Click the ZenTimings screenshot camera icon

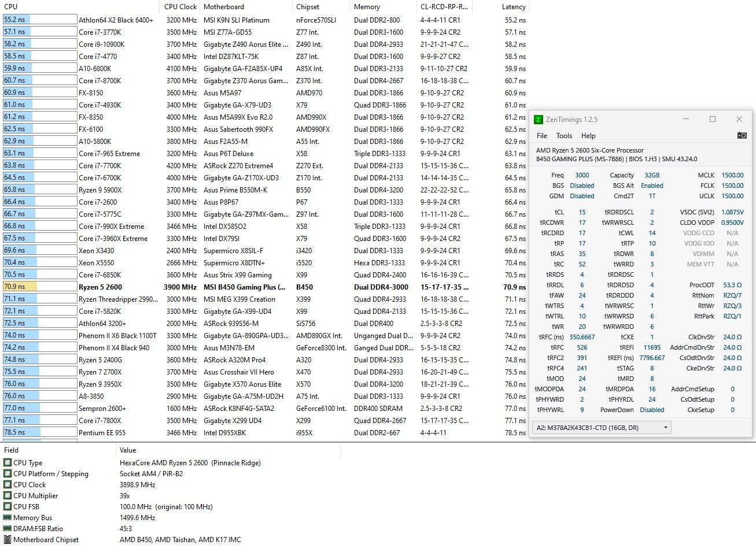[x=742, y=135]
